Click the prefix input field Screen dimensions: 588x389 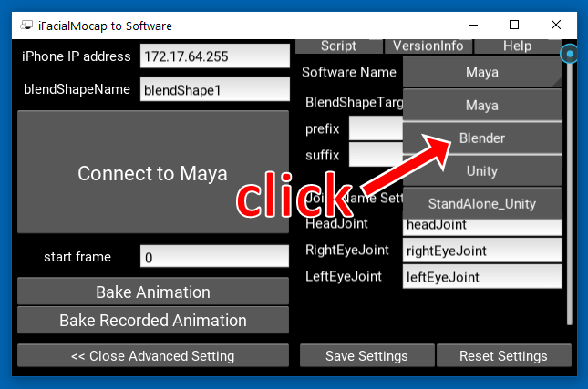click(x=376, y=128)
